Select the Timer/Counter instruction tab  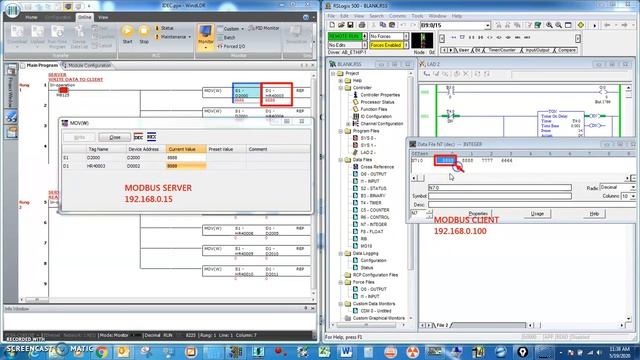click(x=502, y=50)
